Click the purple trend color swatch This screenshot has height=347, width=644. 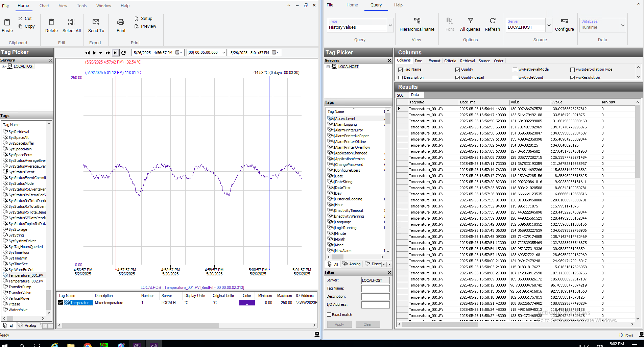247,303
